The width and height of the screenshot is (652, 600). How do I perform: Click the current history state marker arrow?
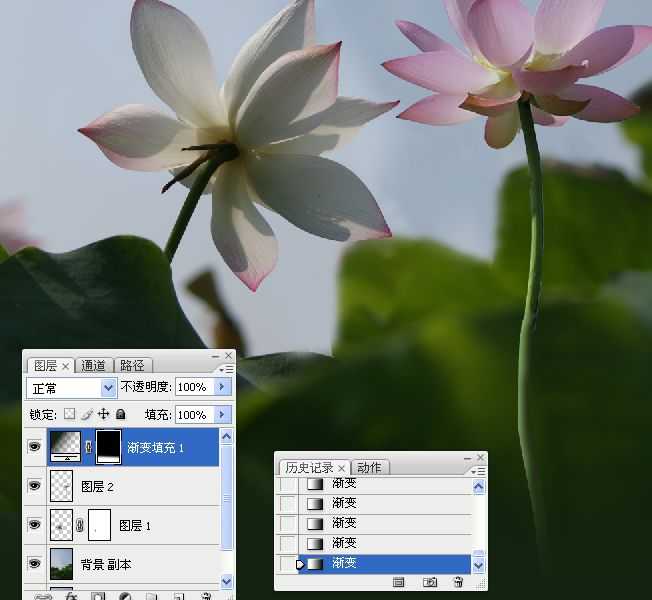(300, 564)
